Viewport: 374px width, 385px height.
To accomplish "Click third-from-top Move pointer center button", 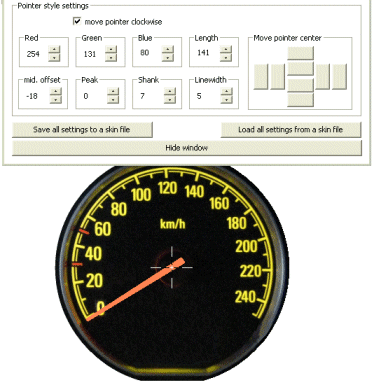I will coord(300,85).
